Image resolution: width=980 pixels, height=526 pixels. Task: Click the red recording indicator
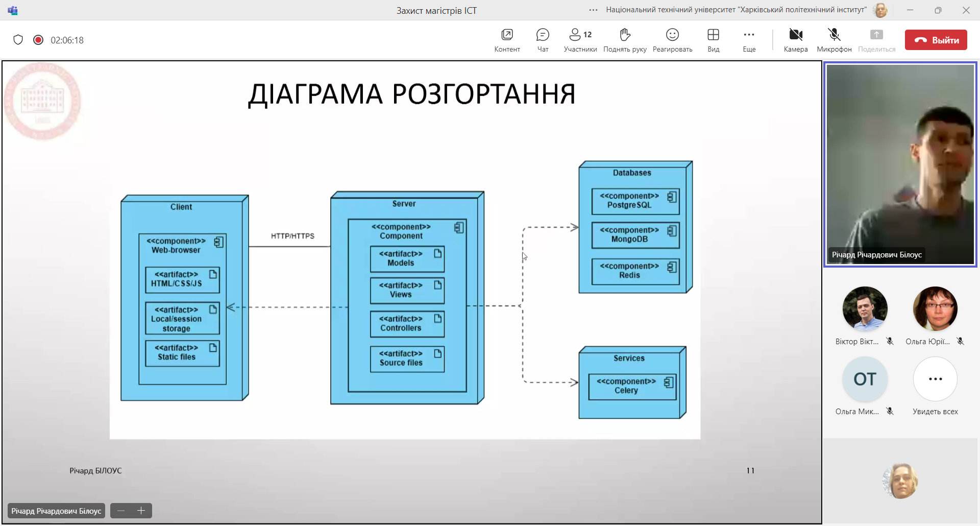coord(38,40)
